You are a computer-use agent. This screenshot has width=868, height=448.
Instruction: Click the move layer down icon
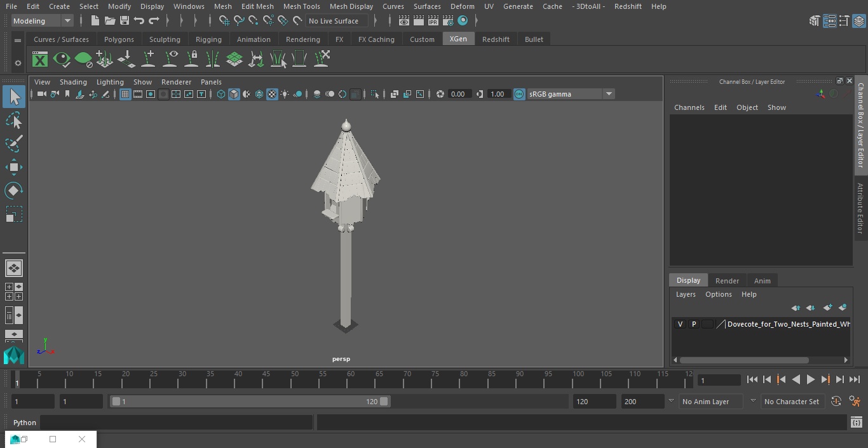811,308
